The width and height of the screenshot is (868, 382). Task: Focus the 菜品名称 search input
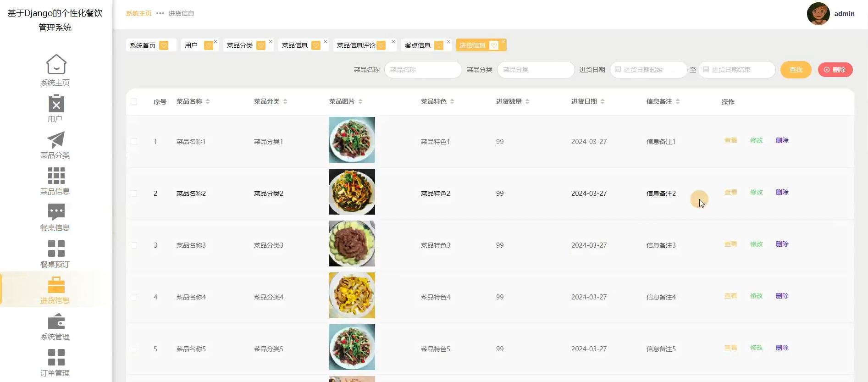click(x=423, y=70)
